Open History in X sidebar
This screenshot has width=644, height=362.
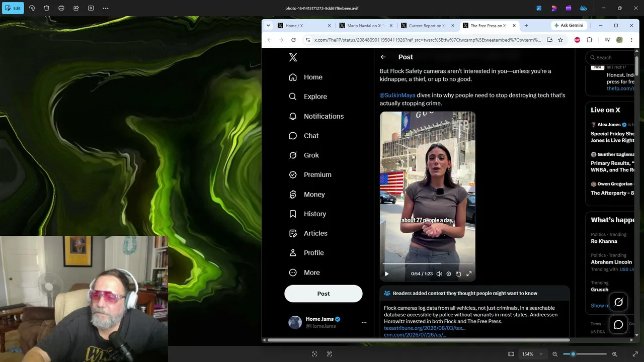[307, 214]
